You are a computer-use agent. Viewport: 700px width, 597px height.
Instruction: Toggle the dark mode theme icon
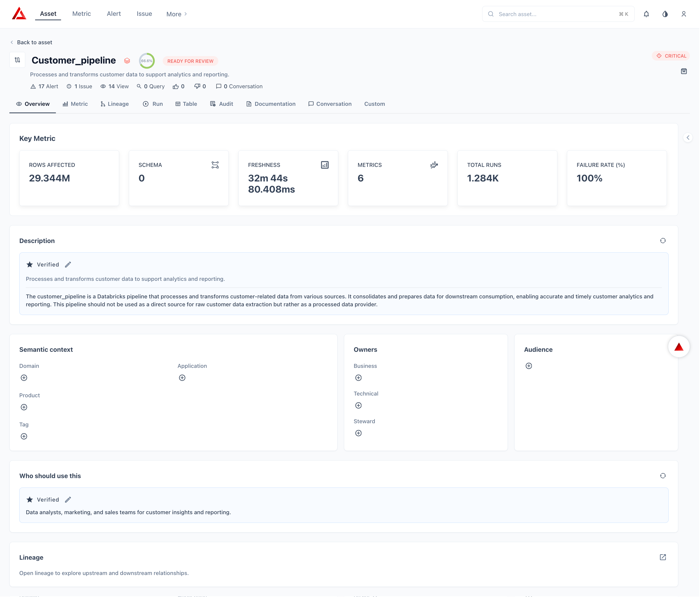[665, 14]
